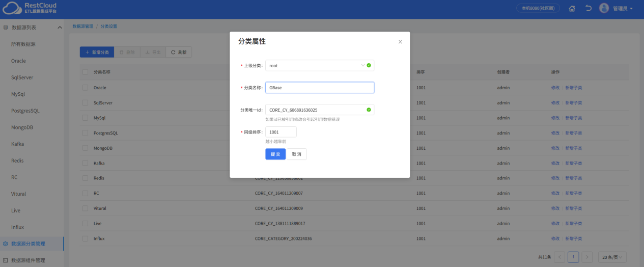Check the Influx row checkbox

coord(86,238)
